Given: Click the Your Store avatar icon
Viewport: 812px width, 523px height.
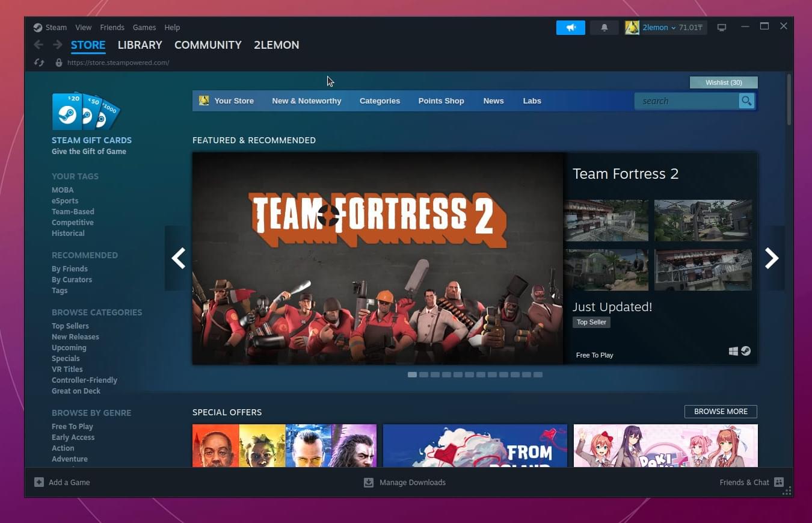Looking at the screenshot, I should click(204, 101).
